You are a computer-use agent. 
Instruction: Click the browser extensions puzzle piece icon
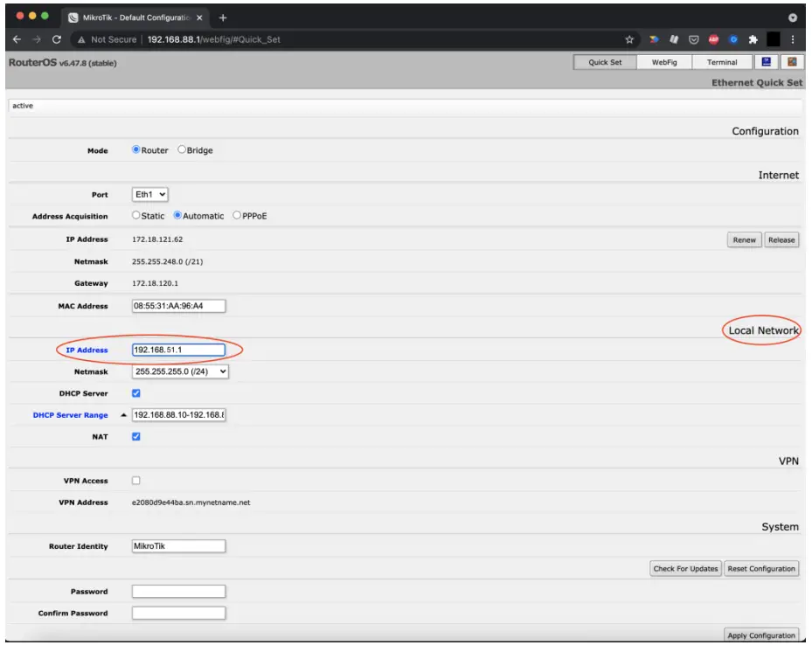[x=753, y=39]
